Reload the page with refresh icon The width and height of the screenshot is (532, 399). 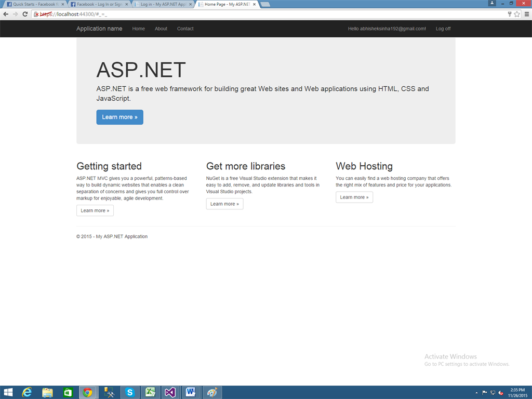(25, 14)
